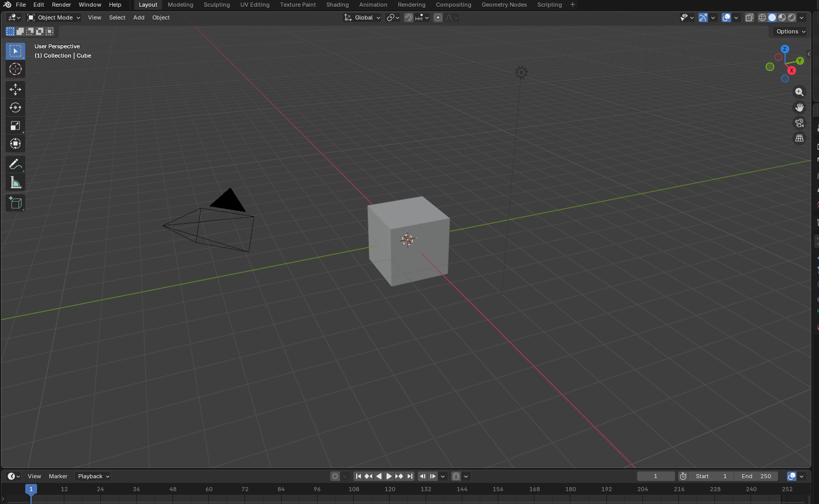Open the Render menu
The width and height of the screenshot is (819, 504).
pos(61,5)
